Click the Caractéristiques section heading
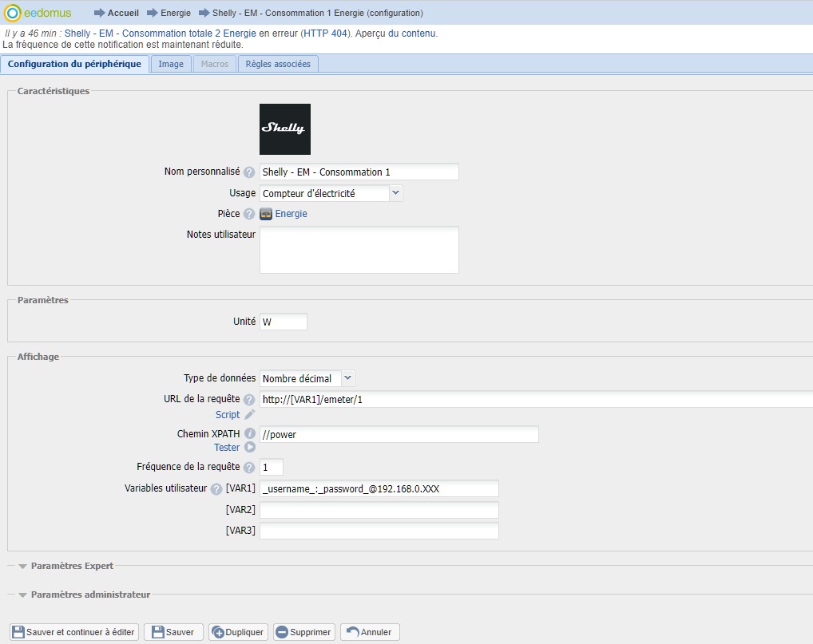Image resolution: width=813 pixels, height=644 pixels. [x=54, y=91]
